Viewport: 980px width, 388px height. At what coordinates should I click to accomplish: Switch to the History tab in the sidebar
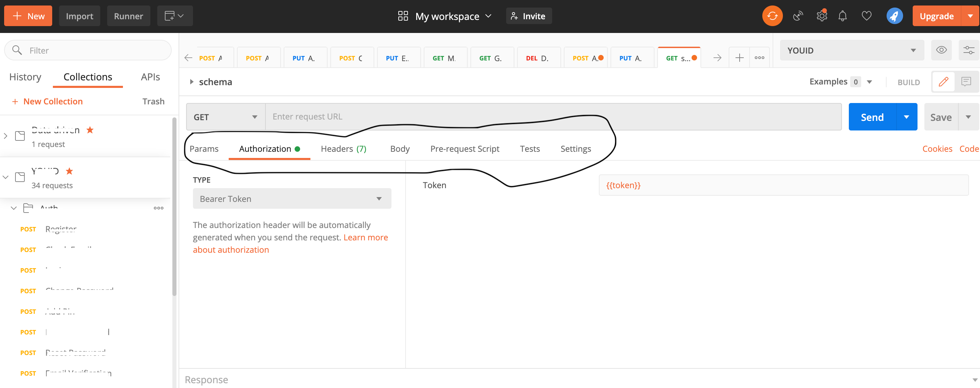pyautogui.click(x=25, y=77)
